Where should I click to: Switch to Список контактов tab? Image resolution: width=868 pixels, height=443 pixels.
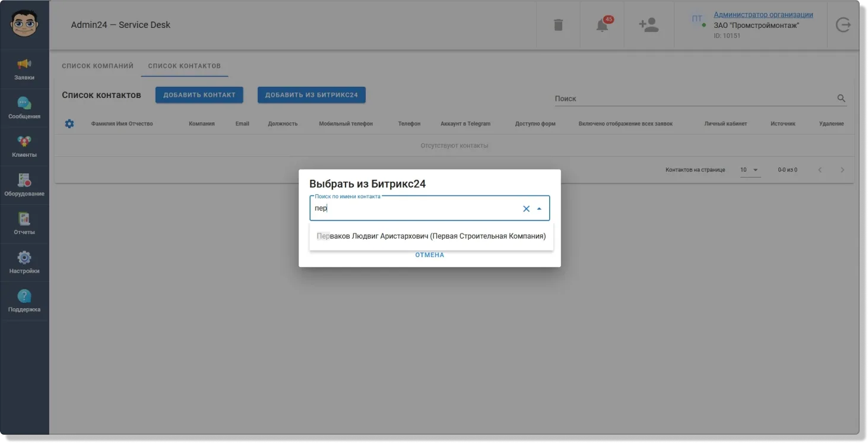pos(185,66)
